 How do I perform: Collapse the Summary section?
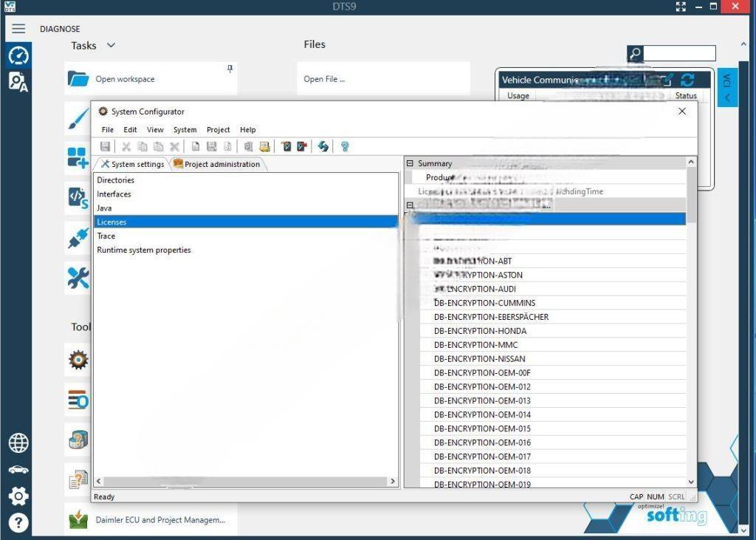point(410,163)
